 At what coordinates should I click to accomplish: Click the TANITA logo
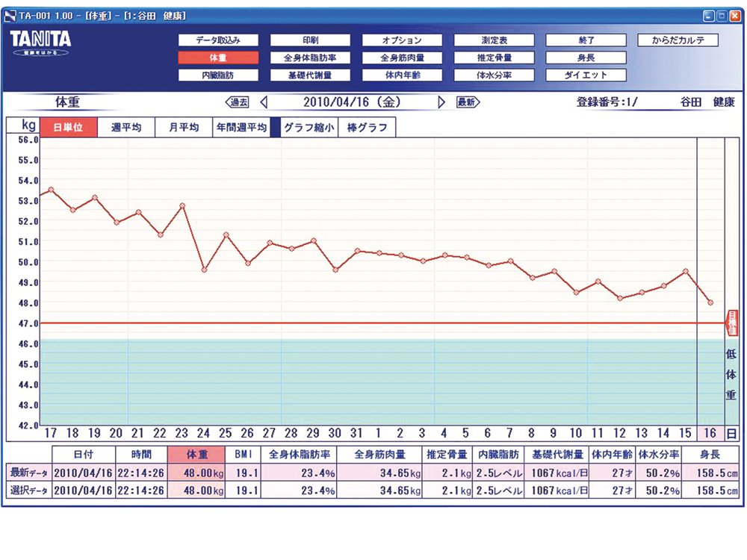click(x=40, y=41)
